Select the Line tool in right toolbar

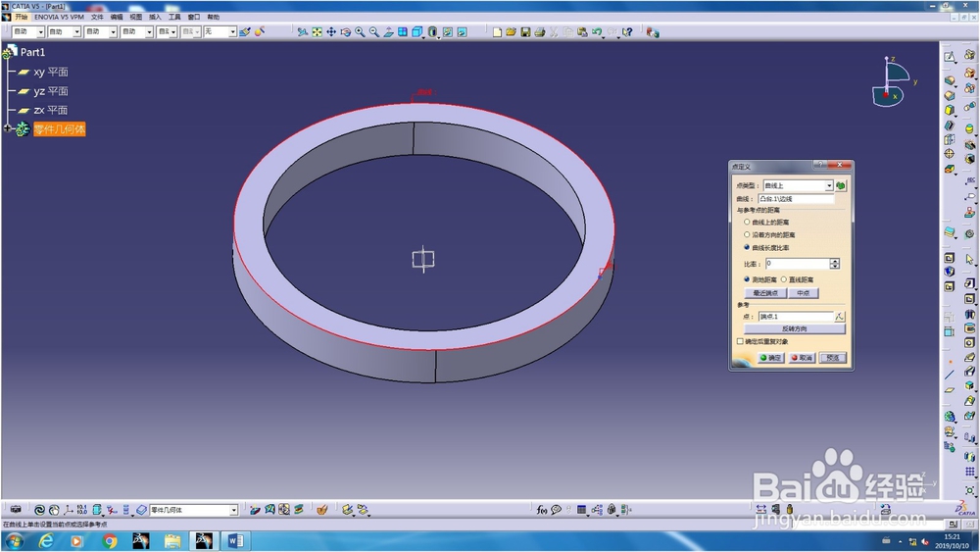pos(950,376)
